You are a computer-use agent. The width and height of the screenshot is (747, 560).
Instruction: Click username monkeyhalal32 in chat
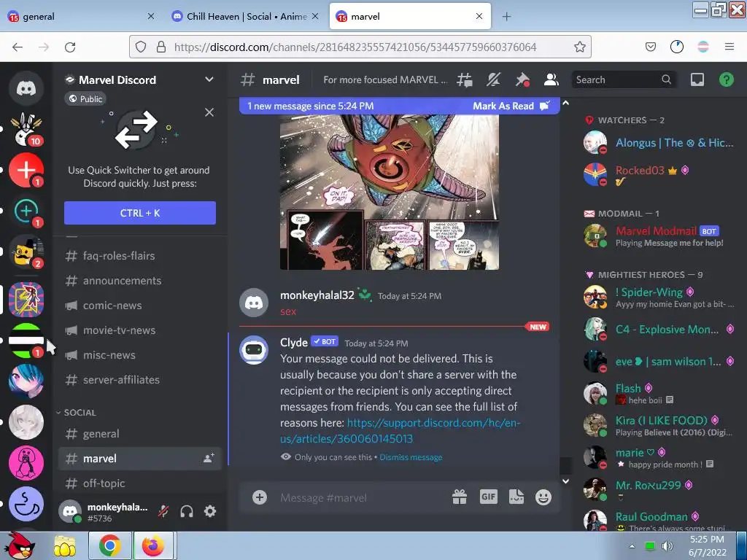click(317, 295)
